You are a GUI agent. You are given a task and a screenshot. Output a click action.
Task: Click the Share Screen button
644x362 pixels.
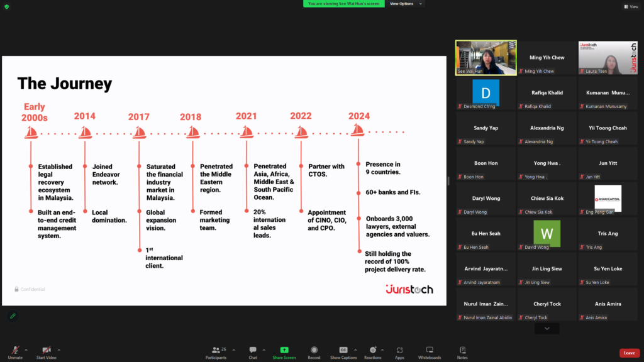(x=284, y=353)
